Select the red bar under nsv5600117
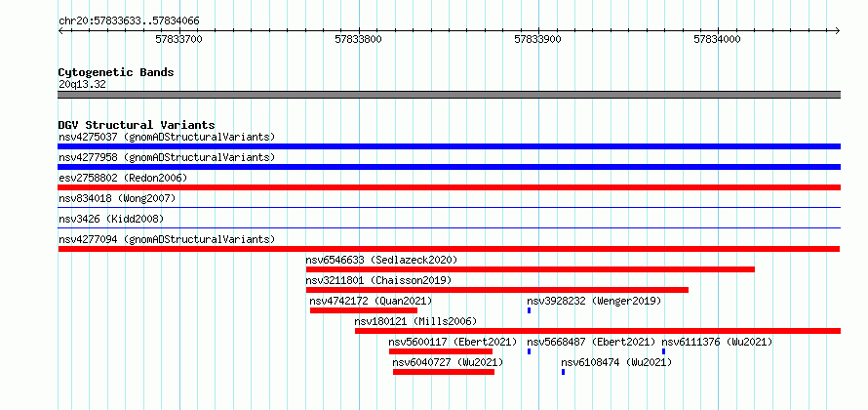The width and height of the screenshot is (868, 410). pos(441,351)
